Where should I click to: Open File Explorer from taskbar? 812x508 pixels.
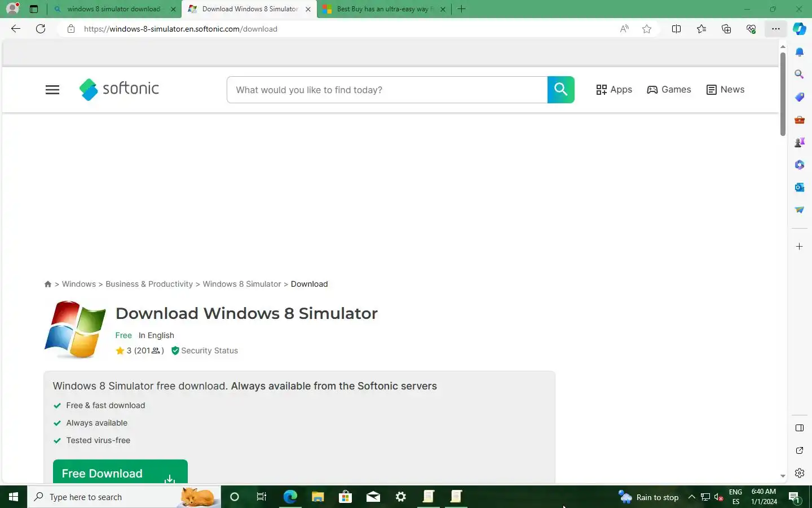coord(318,497)
